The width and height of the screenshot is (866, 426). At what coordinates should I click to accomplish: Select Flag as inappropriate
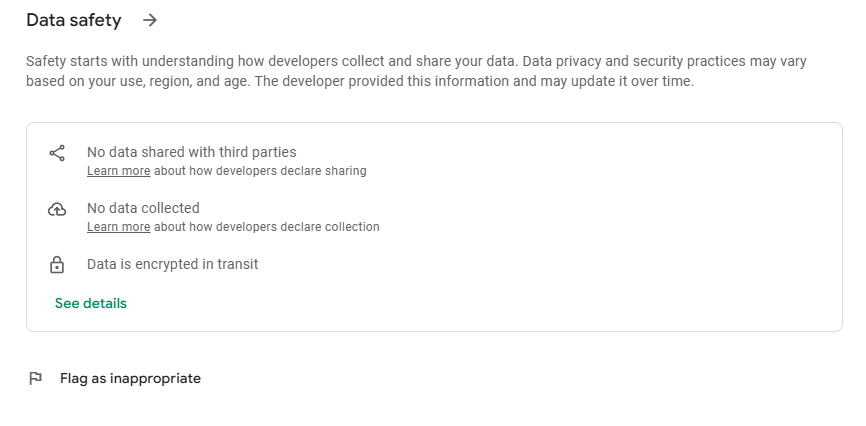[130, 378]
